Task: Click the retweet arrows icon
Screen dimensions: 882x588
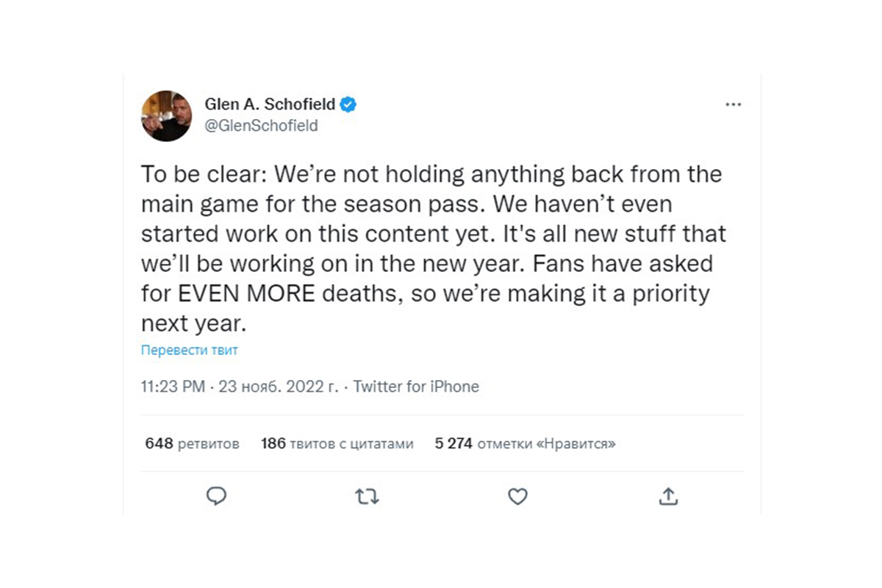Action: tap(367, 497)
